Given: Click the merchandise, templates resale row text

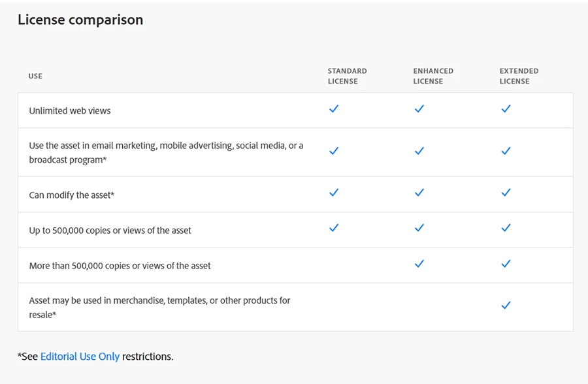Looking at the screenshot, I should point(159,307).
